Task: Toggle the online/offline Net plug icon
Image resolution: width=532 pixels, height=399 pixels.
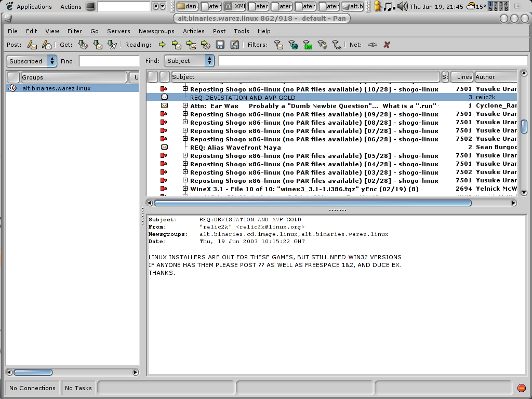Action: point(372,45)
